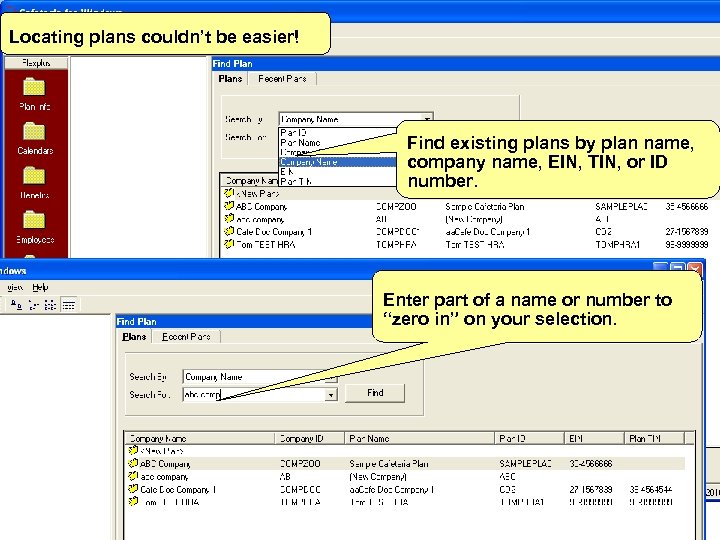Click 'COMPDOC' company ID in the front window
The height and width of the screenshot is (540, 720).
[300, 489]
